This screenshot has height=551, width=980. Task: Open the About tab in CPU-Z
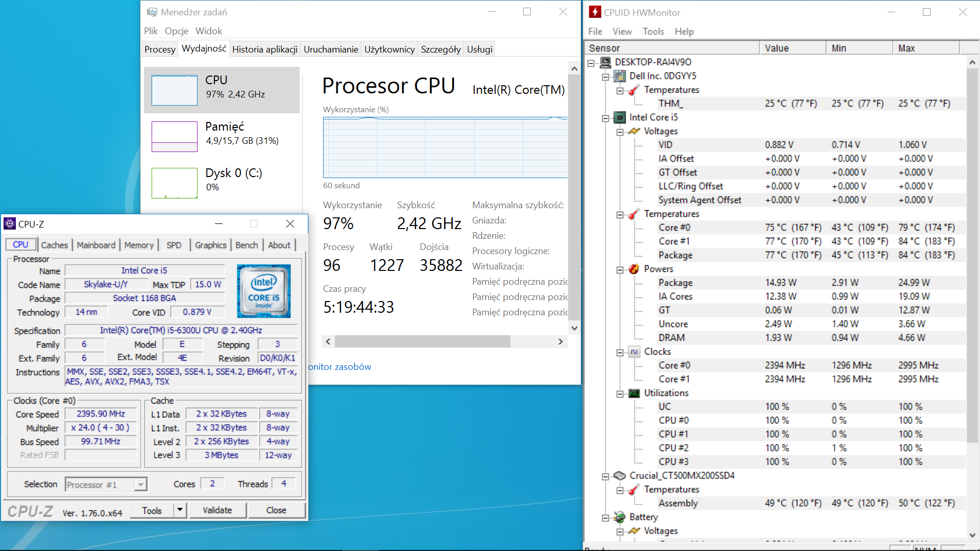pos(279,245)
